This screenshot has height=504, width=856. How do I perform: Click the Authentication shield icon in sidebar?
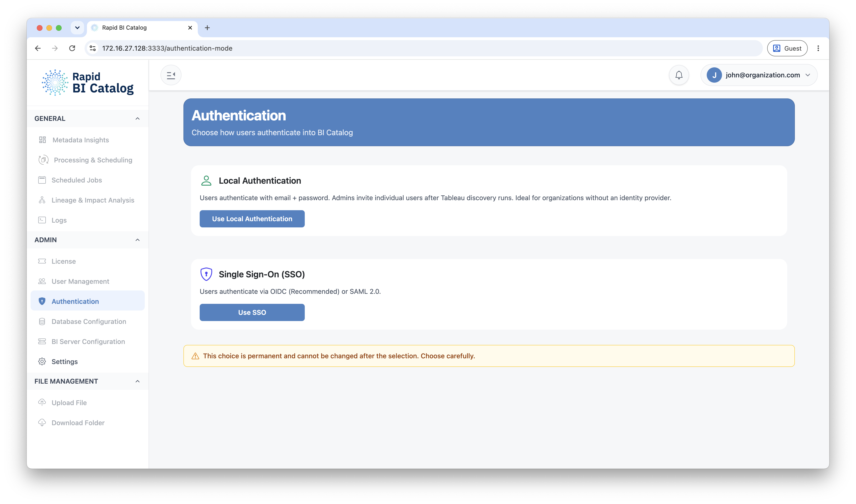click(42, 301)
